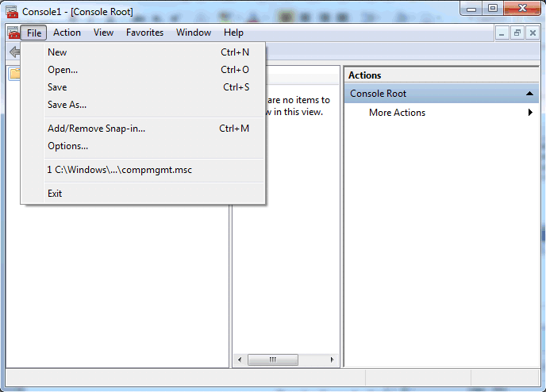Select the Console Root folder icon

coord(14,75)
